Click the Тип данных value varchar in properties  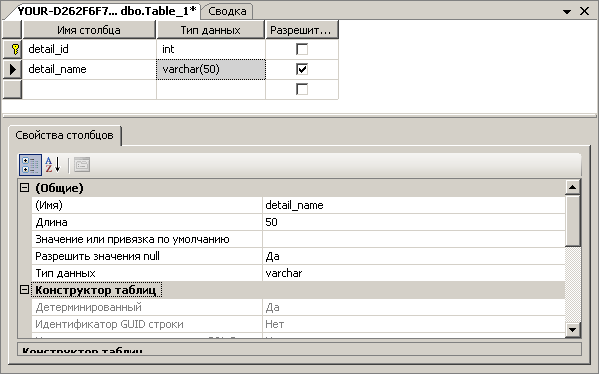tap(414, 273)
